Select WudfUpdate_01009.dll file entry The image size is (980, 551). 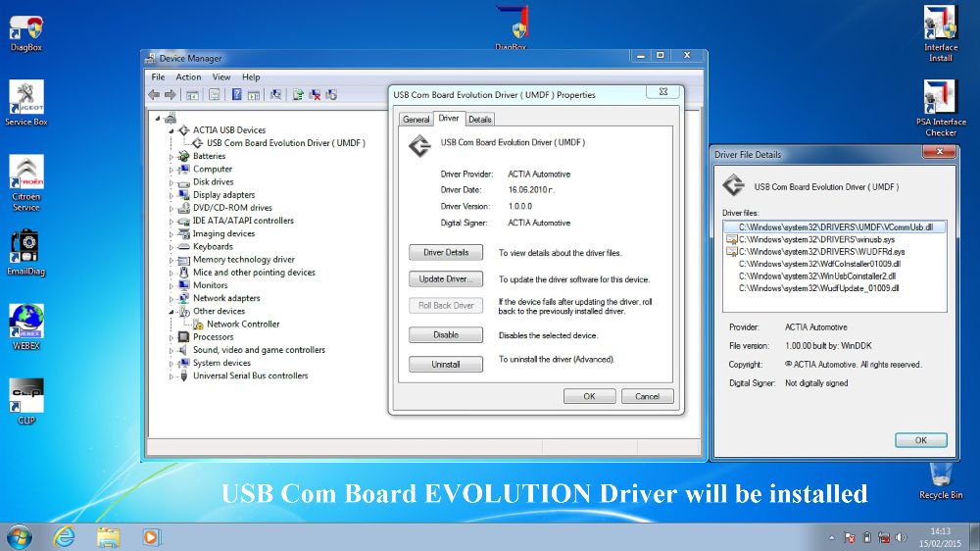point(818,288)
